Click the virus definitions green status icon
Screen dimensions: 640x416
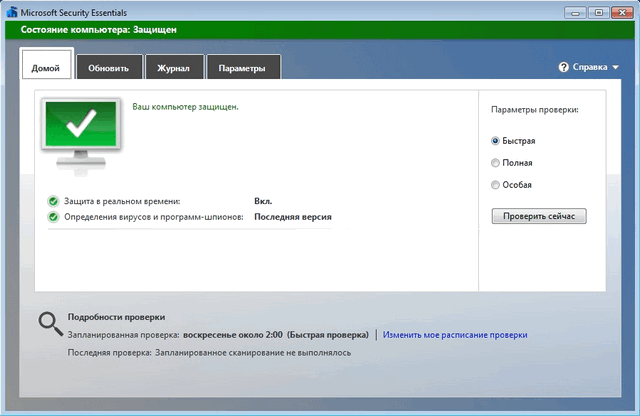[x=53, y=216]
